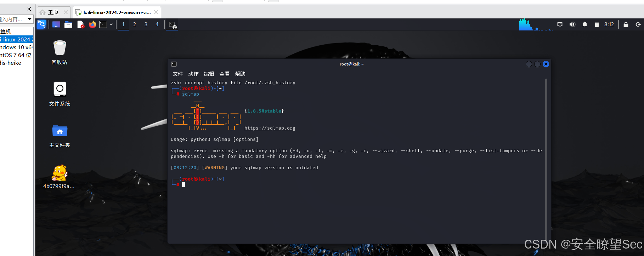Image resolution: width=644 pixels, height=256 pixels.
Task: Select kali-linux-2024 entry in VM library
Action: pyautogui.click(x=16, y=39)
